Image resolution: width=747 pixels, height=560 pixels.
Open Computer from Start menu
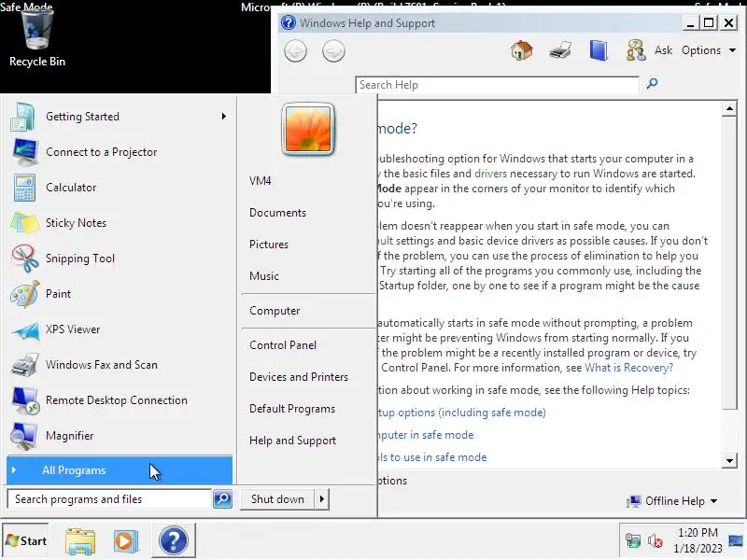[275, 311]
